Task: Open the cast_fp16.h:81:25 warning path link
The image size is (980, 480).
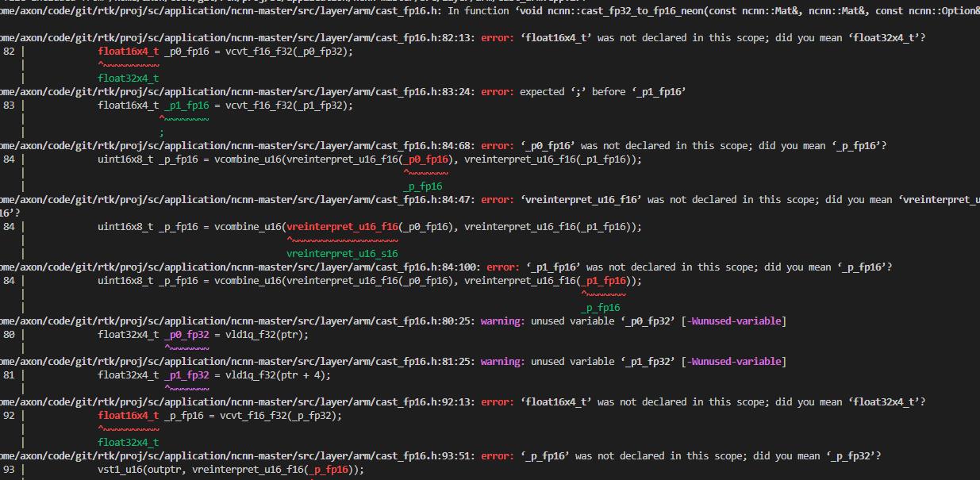Action: click(237, 361)
